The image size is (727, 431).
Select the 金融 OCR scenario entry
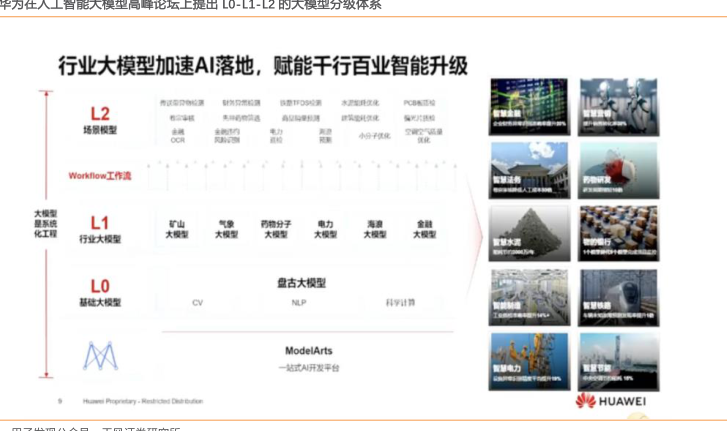point(178,136)
